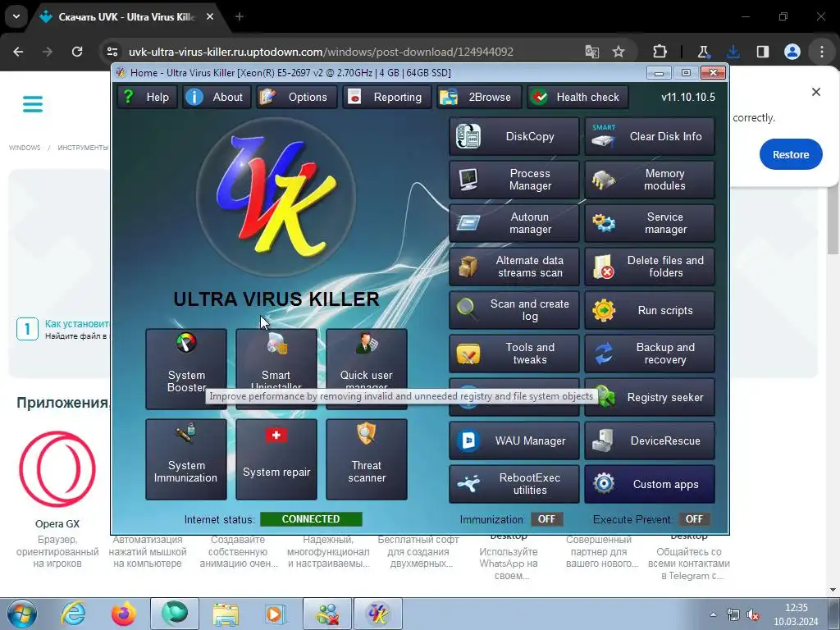Bookmark this page with the star icon
Screen dimensions: 840x630
tap(619, 52)
